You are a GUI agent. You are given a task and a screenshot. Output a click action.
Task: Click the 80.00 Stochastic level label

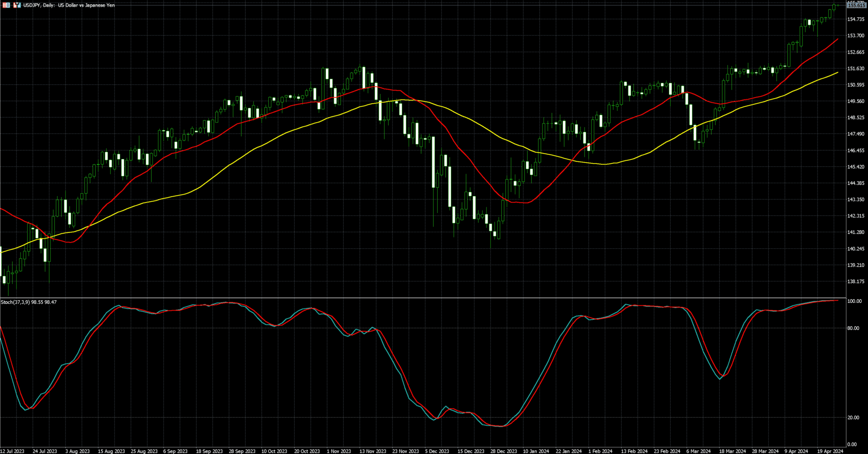853,328
